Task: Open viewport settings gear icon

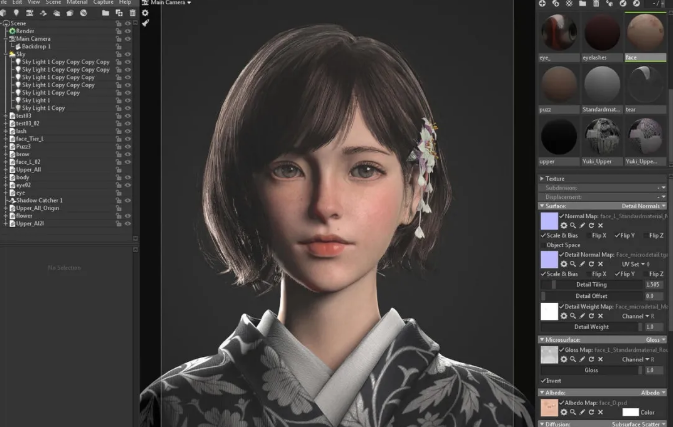Action: click(145, 13)
